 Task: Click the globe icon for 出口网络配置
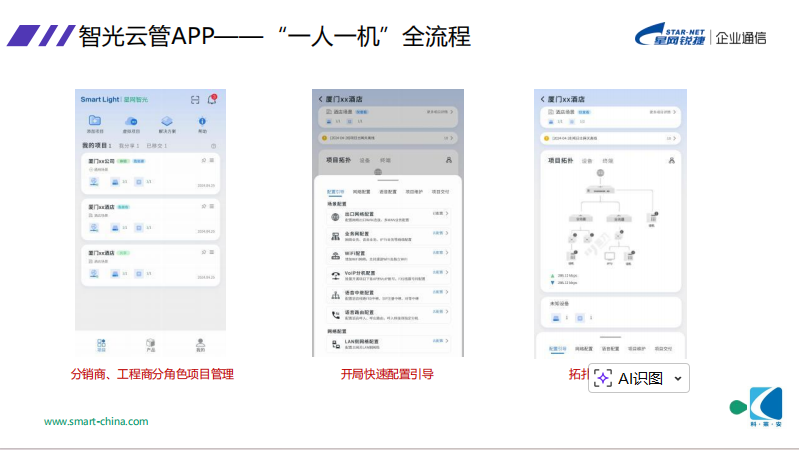(x=335, y=215)
